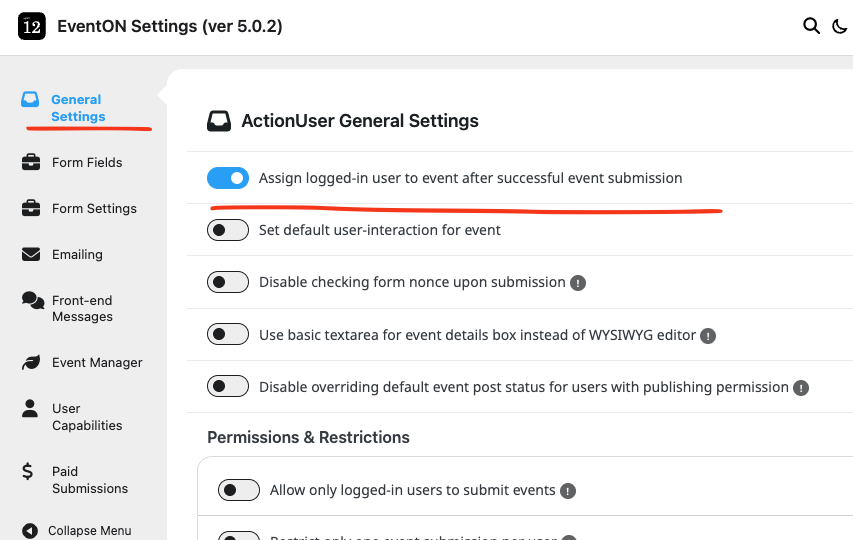Click the Front-end Messages chat bubble icon
Screen dimensions: 853x540
[x=32, y=300]
